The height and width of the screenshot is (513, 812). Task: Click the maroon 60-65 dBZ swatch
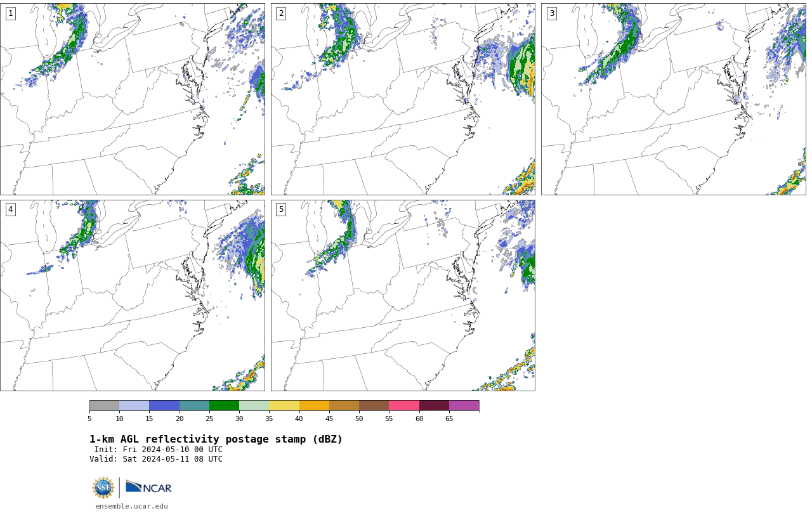click(x=434, y=406)
